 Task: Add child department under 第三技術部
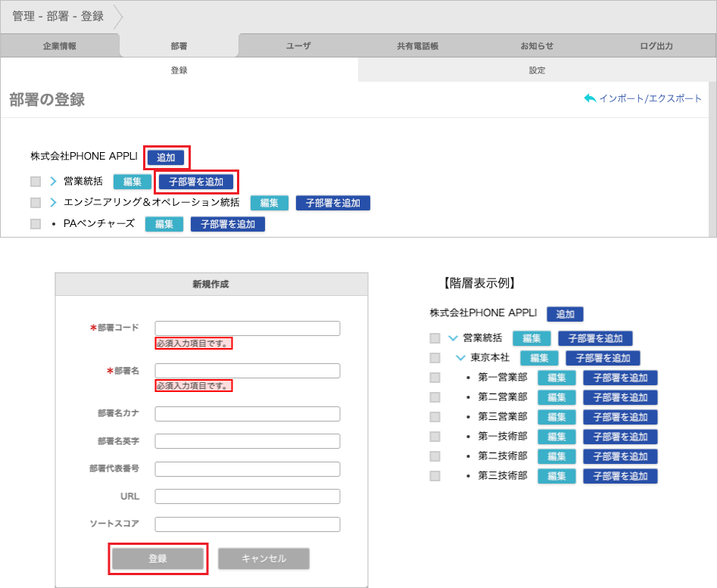(x=621, y=476)
